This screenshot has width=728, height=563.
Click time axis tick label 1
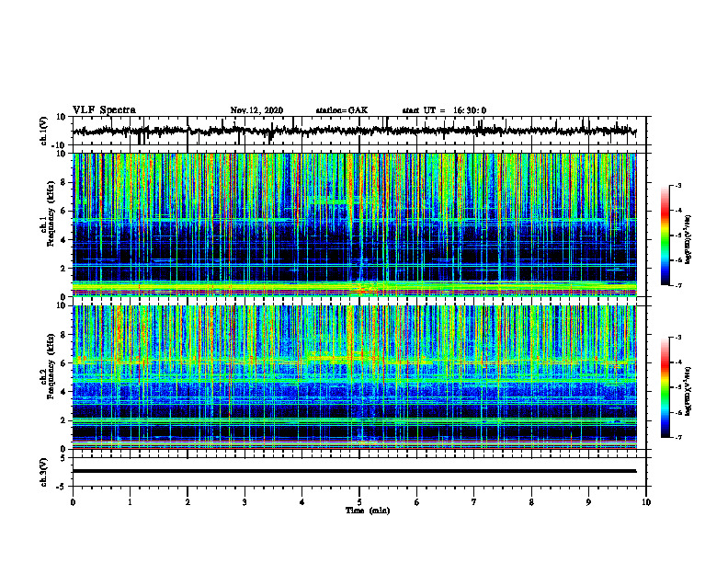click(x=130, y=502)
